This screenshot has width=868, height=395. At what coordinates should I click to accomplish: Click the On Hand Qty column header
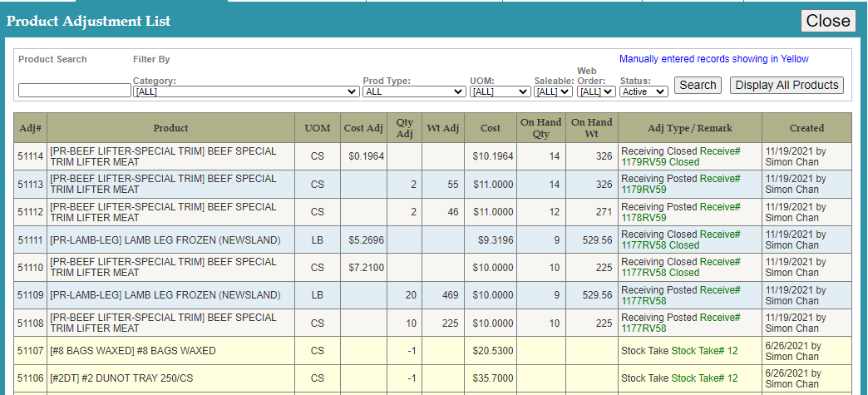541,128
